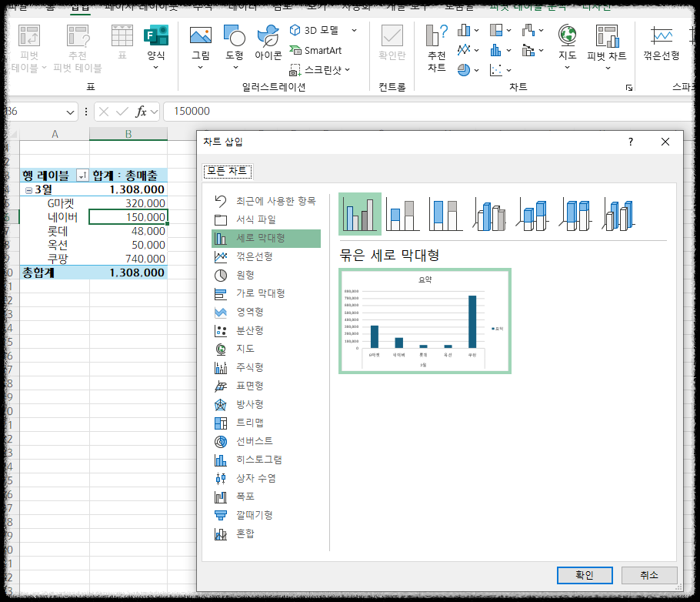Open 3D 모델 insert option
Viewport: 700px width, 602px height.
(315, 30)
